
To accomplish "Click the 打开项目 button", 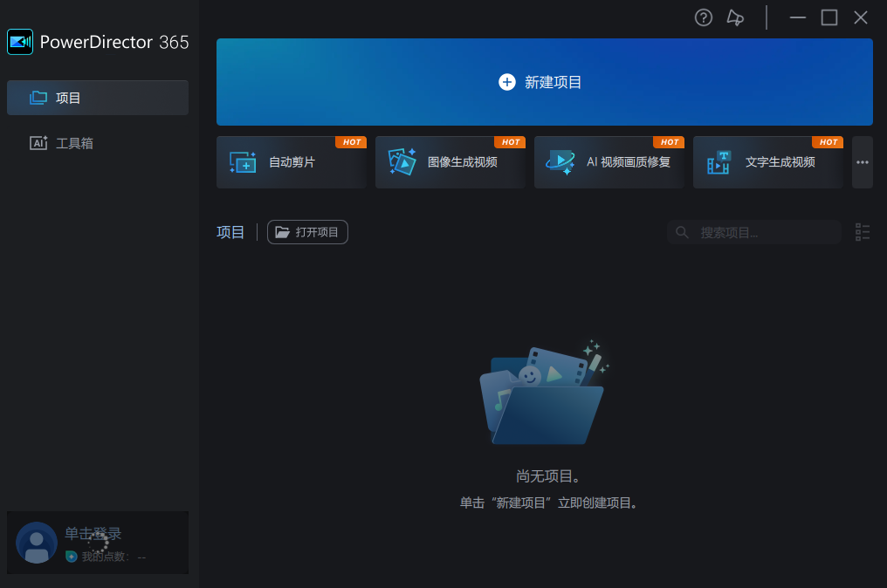I will pos(307,232).
